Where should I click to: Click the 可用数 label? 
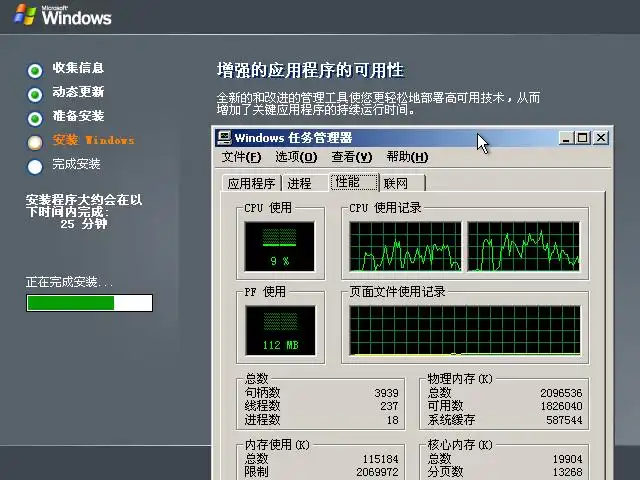445,406
